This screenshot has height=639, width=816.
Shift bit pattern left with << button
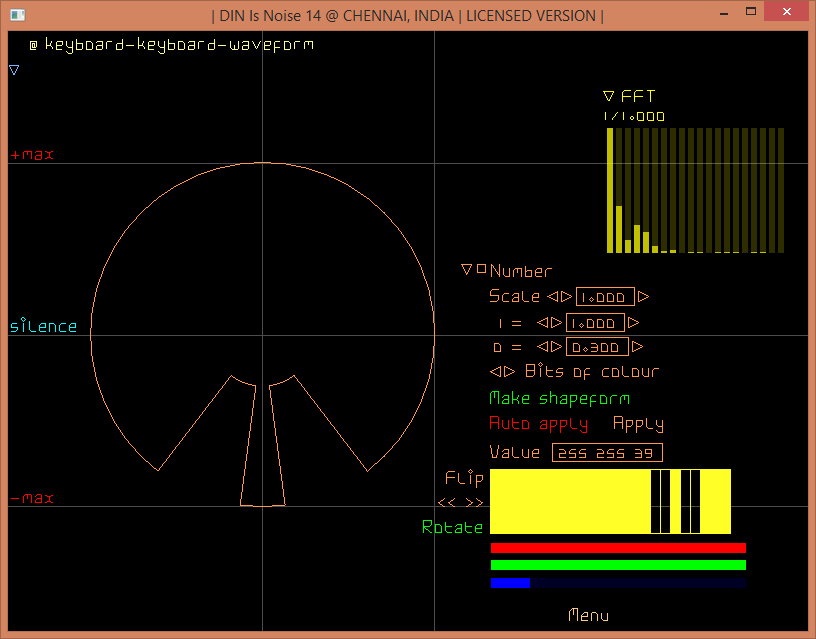click(x=447, y=503)
